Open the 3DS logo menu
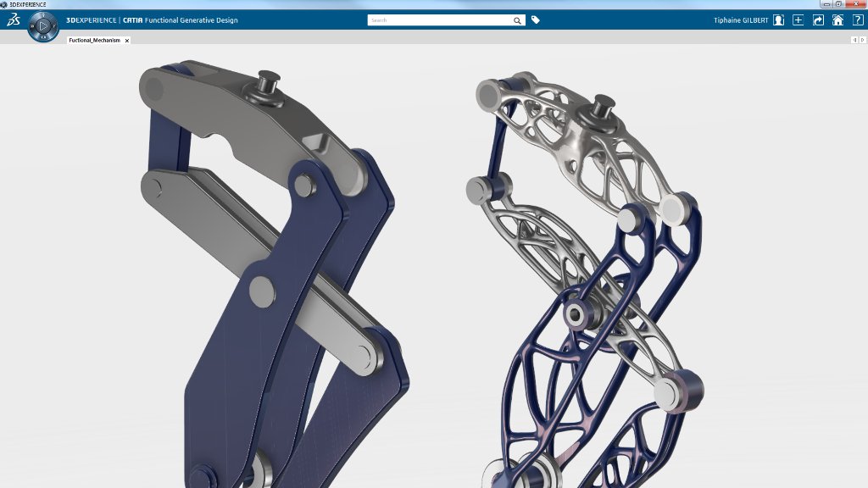Viewport: 868px width, 488px height. [x=14, y=20]
